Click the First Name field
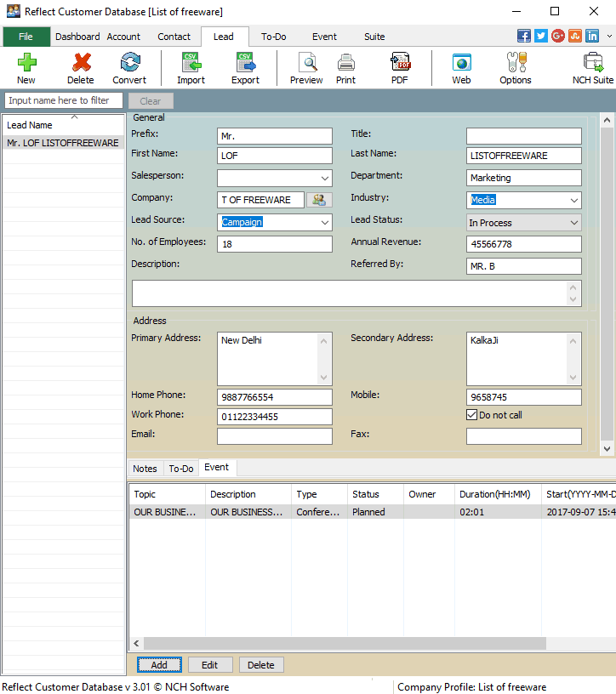Screen dimensions: 616x694 (x=275, y=156)
